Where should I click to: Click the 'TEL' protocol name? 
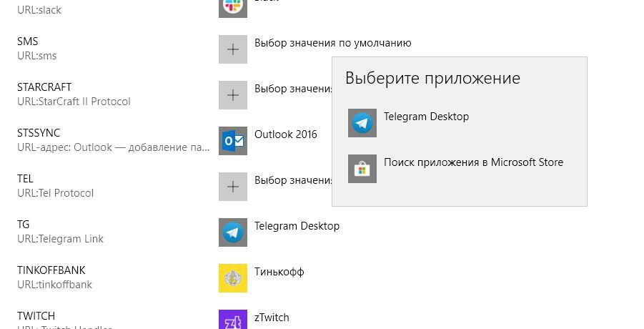[x=25, y=179]
